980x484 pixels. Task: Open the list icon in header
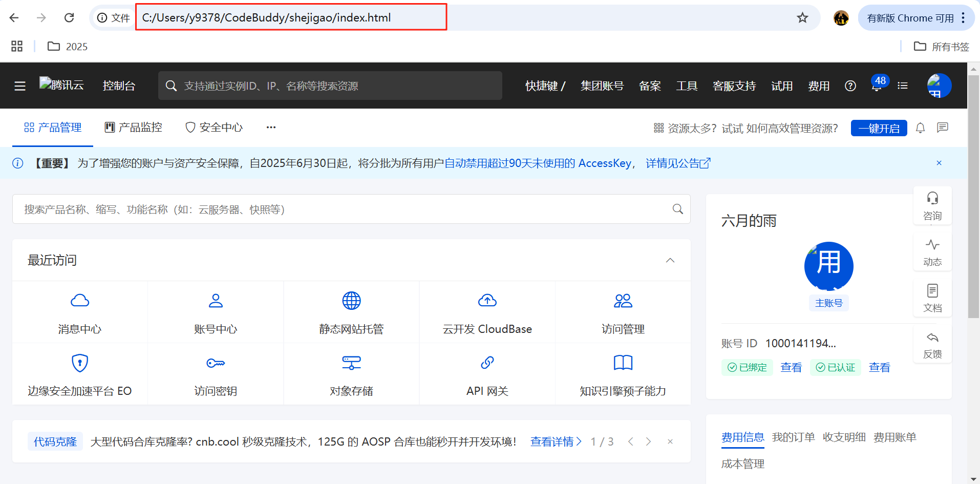(903, 86)
